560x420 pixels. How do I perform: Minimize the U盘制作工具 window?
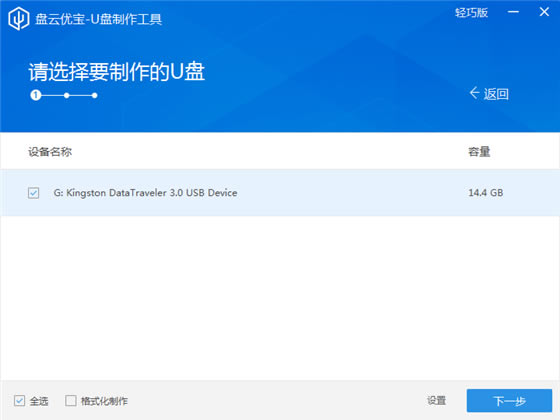(x=513, y=12)
